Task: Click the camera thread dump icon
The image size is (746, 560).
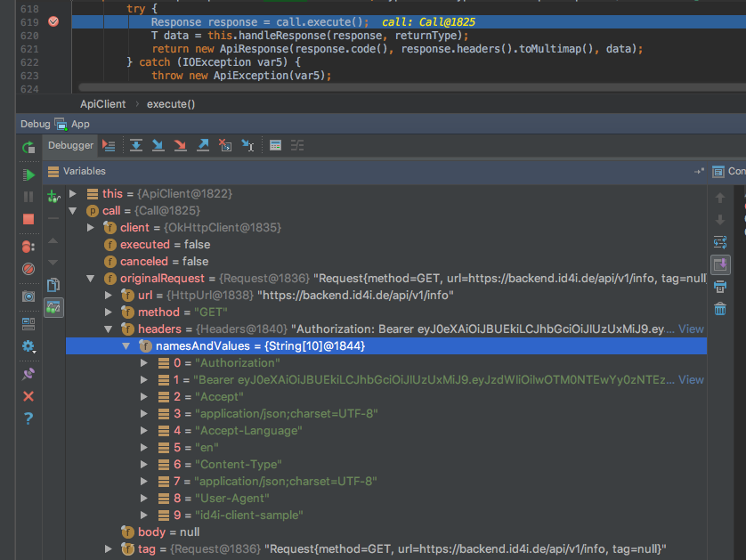Action: (28, 296)
